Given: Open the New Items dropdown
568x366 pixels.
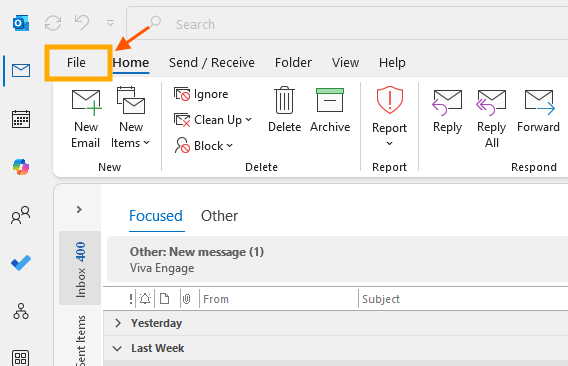Looking at the screenshot, I should coord(131,118).
